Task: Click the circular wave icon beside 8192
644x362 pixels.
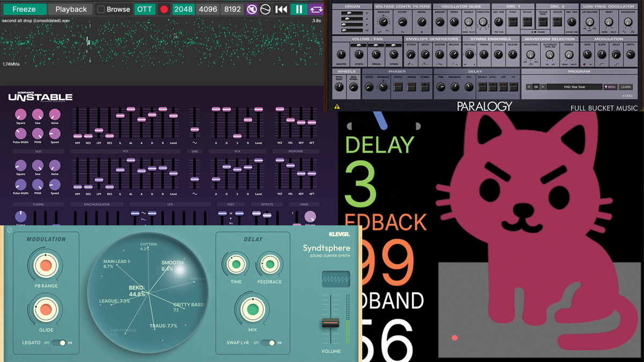Action: click(x=265, y=9)
